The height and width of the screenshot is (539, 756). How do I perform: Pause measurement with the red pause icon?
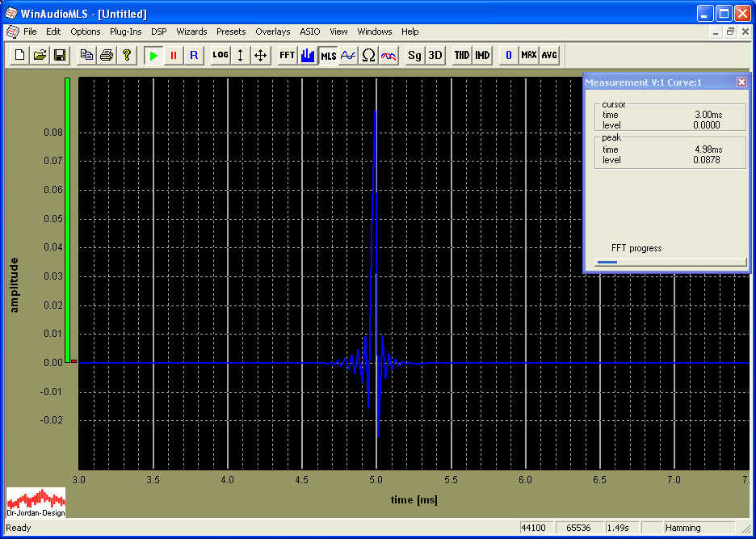point(173,55)
